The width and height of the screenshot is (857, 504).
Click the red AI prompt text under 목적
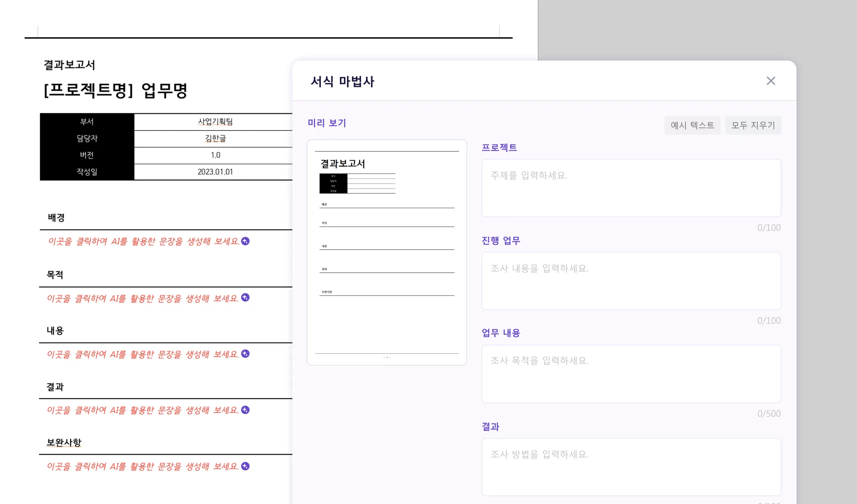(142, 299)
